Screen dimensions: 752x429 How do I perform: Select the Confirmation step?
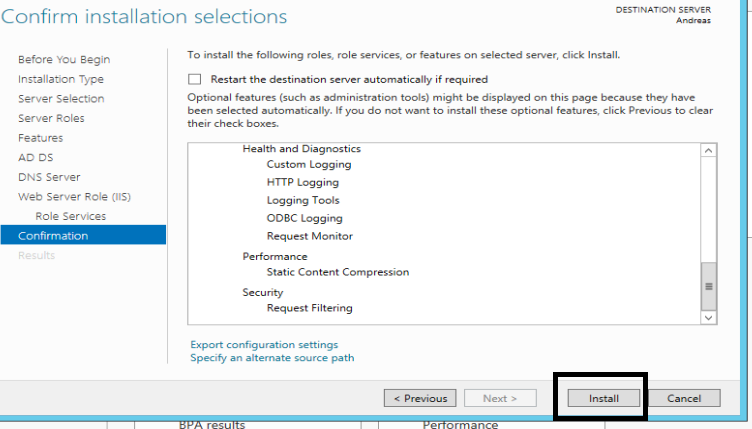click(x=53, y=236)
